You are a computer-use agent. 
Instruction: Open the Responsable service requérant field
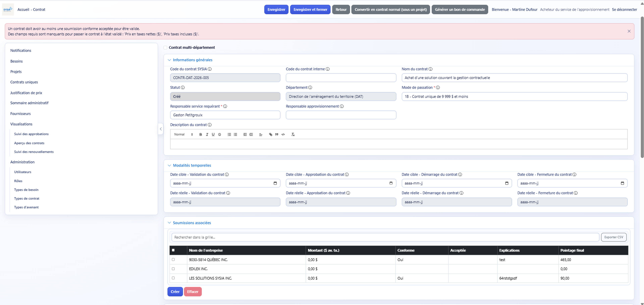click(225, 115)
